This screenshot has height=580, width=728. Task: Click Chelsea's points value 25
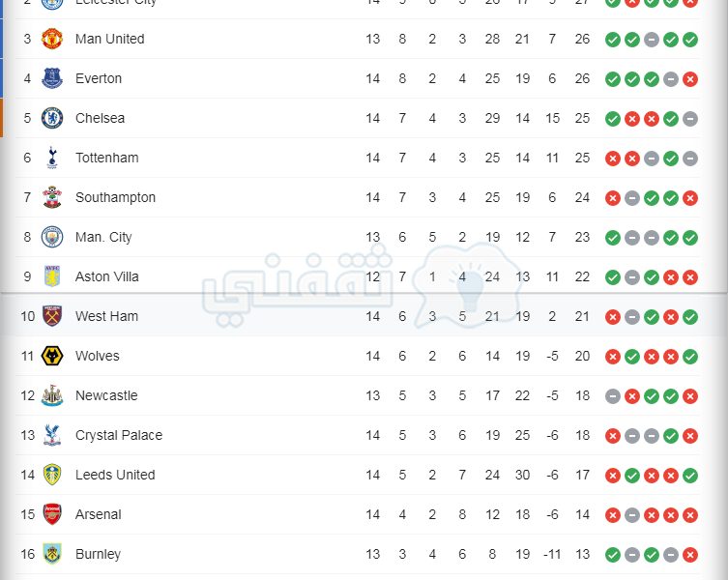(582, 118)
